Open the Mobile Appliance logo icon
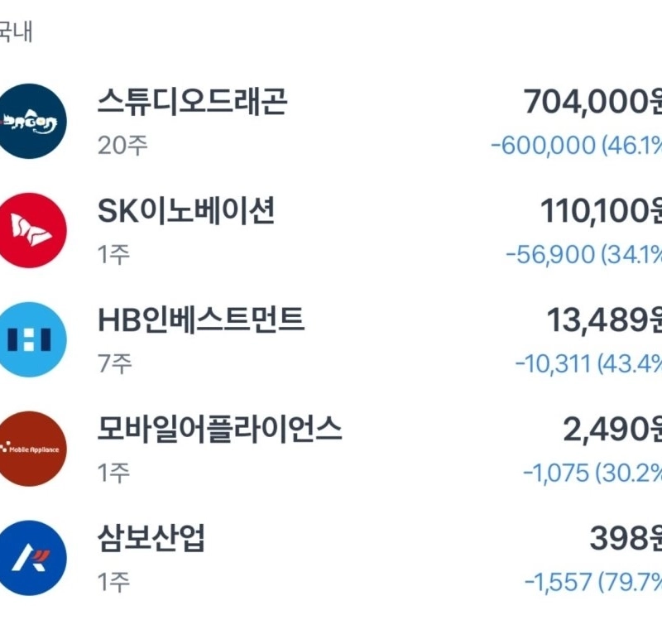The height and width of the screenshot is (644, 662). click(30, 449)
